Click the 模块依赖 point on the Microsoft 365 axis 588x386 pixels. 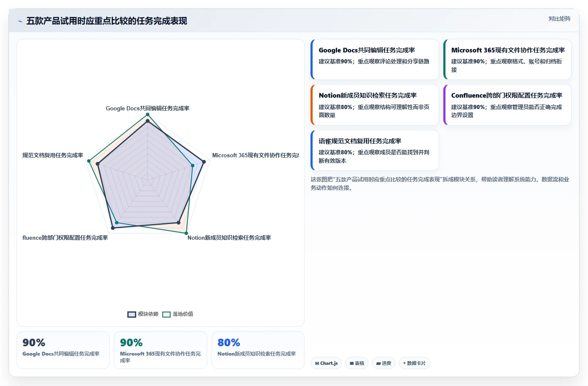pyautogui.click(x=204, y=162)
